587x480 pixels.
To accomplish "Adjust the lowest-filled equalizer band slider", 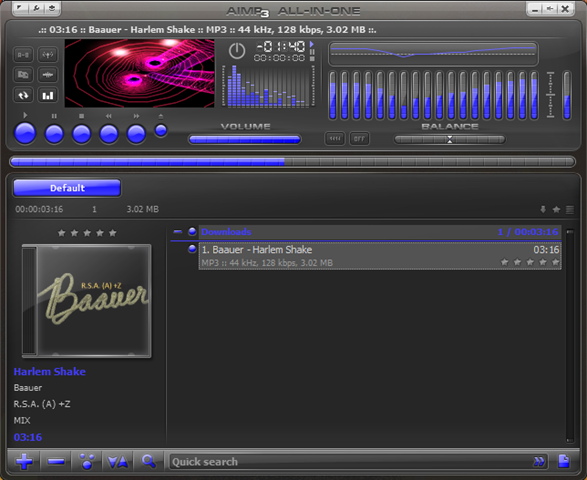I will coord(404,95).
